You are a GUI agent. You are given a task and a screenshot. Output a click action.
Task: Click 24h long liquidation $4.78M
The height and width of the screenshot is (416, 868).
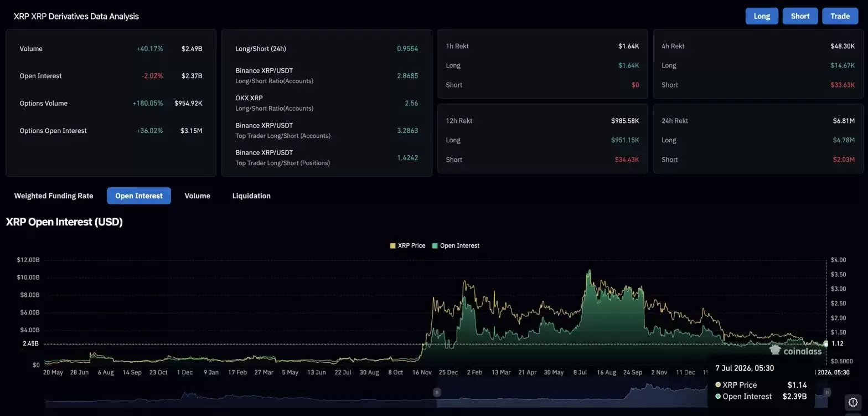pos(844,140)
